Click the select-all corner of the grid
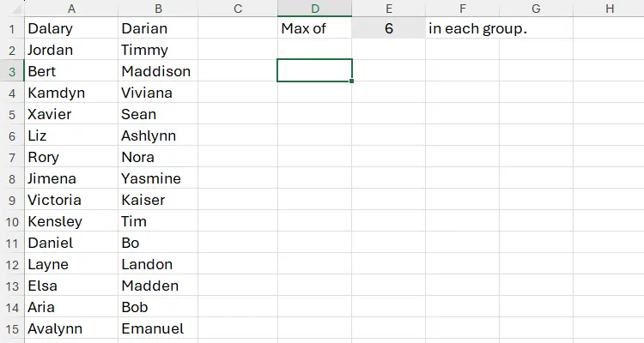 point(11,9)
